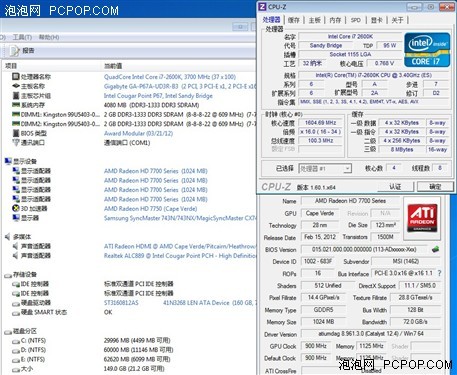
Task: Switch to the 主板 tab in CPU-Z
Action: pos(314,20)
